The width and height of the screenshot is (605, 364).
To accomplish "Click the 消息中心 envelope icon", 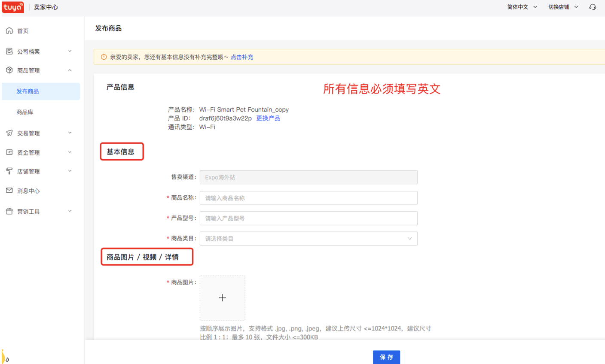I will (x=9, y=190).
